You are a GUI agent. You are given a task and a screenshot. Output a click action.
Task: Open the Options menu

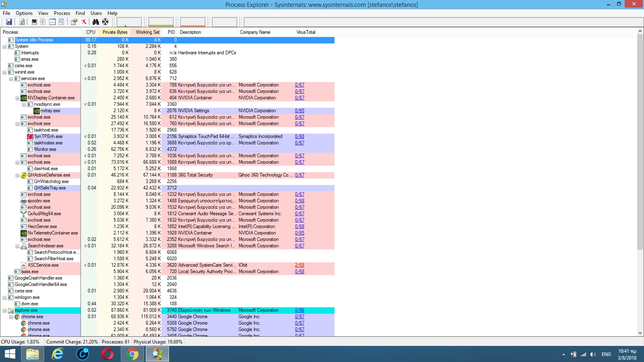(x=24, y=13)
